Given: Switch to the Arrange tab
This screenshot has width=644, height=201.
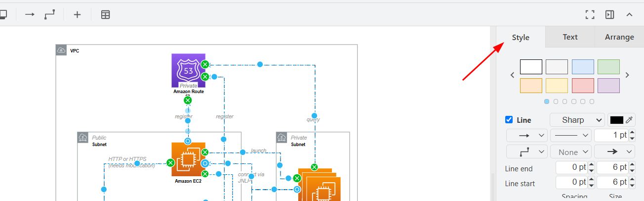Looking at the screenshot, I should 619,37.
